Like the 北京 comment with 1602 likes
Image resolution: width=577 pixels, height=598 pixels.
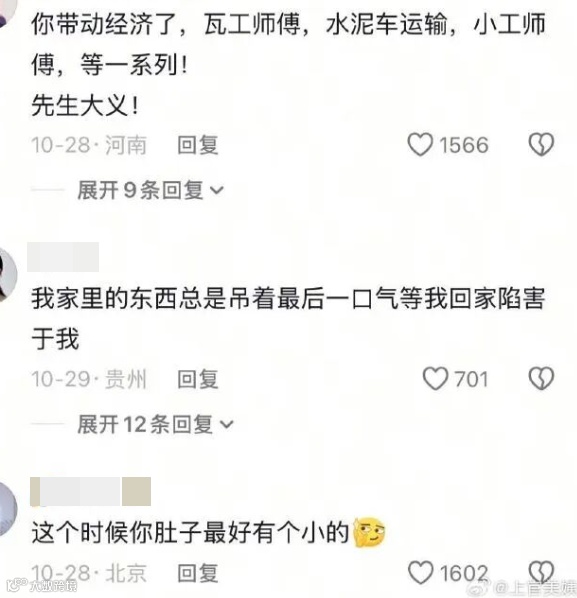point(420,572)
